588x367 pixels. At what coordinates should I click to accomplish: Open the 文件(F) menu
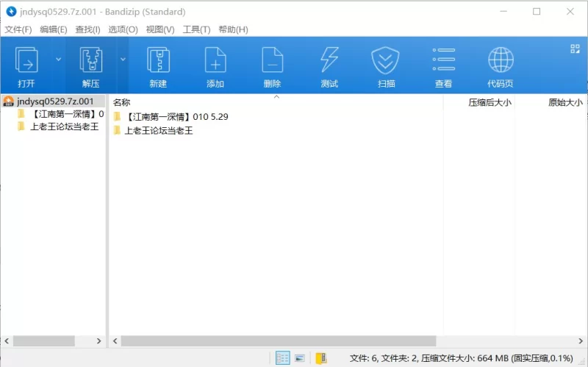click(18, 29)
